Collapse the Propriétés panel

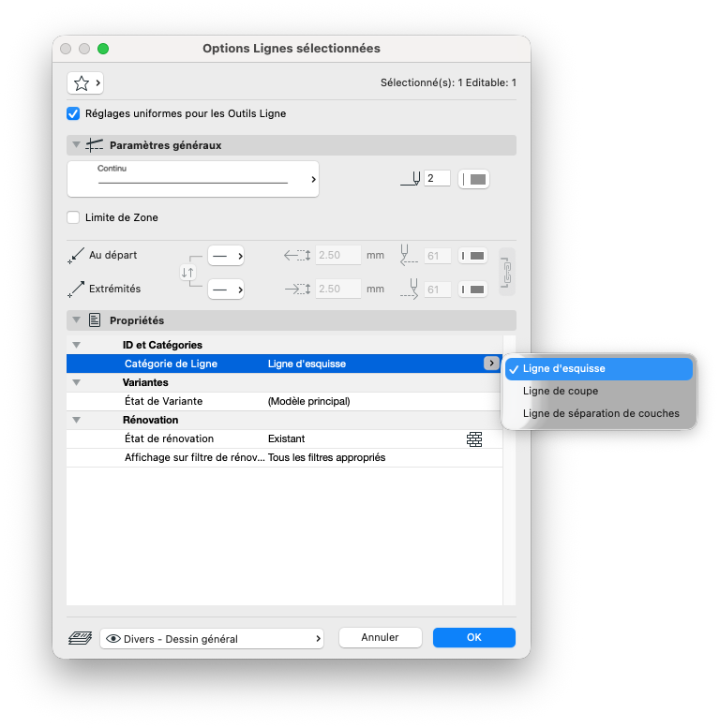76,319
